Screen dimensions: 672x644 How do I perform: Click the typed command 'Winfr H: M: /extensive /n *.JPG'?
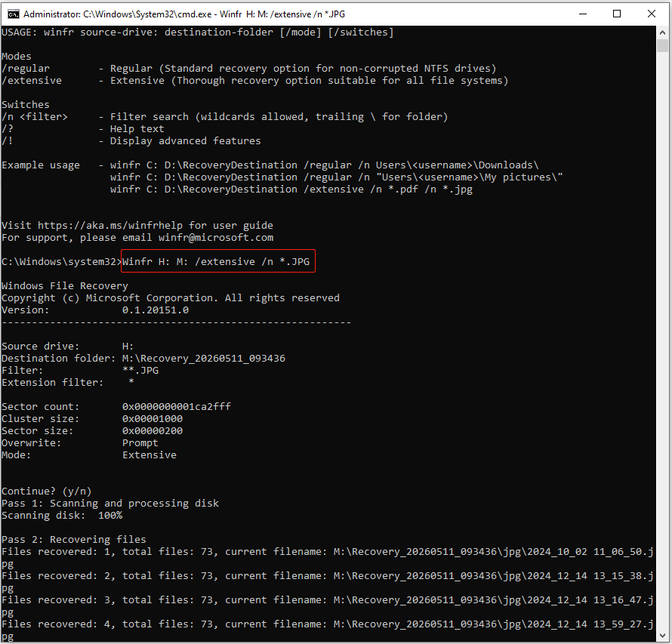(x=216, y=262)
